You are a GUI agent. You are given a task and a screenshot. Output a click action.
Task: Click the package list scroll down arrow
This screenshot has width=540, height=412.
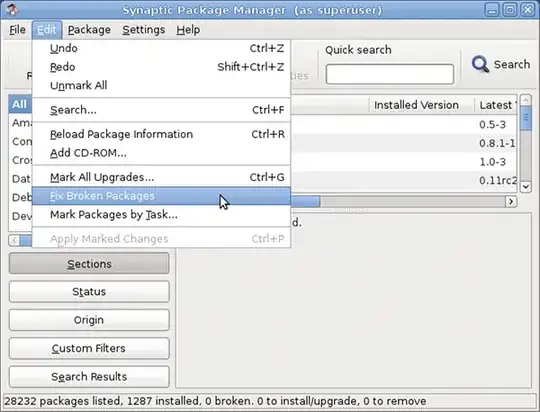click(x=526, y=187)
